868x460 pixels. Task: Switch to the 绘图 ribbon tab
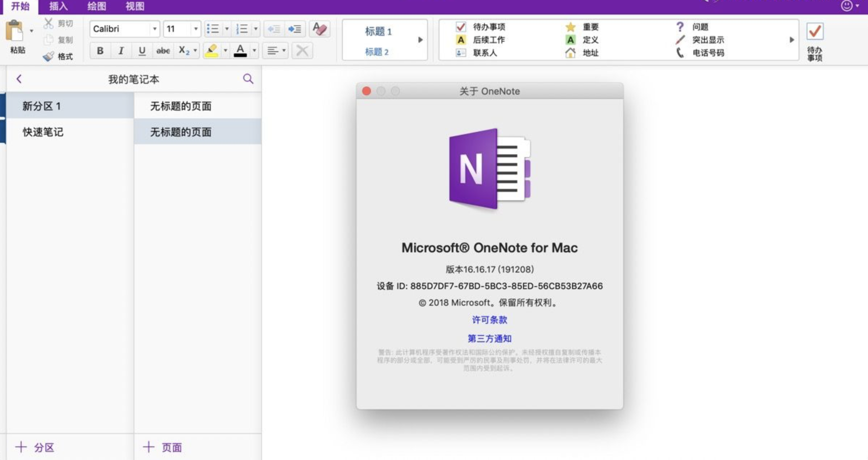point(97,6)
